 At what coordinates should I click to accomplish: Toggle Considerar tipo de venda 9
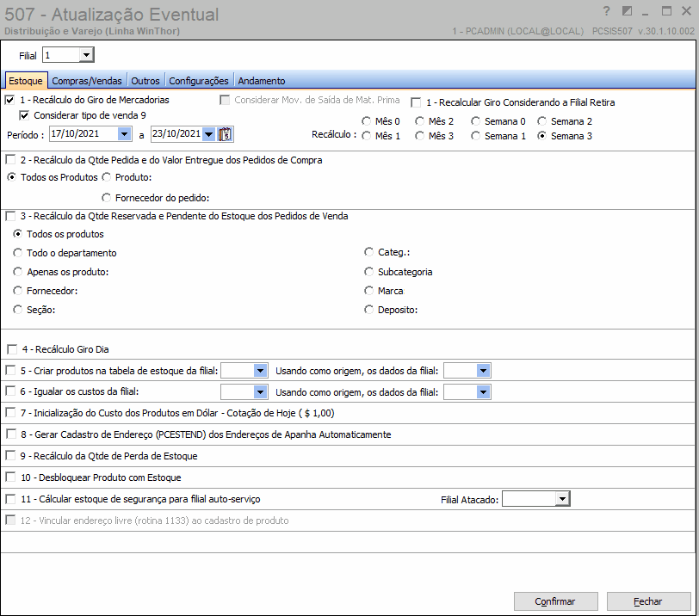coord(24,115)
